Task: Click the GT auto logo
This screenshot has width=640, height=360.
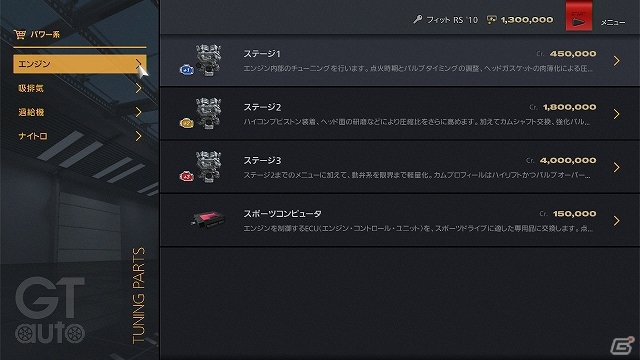Action: (50, 310)
